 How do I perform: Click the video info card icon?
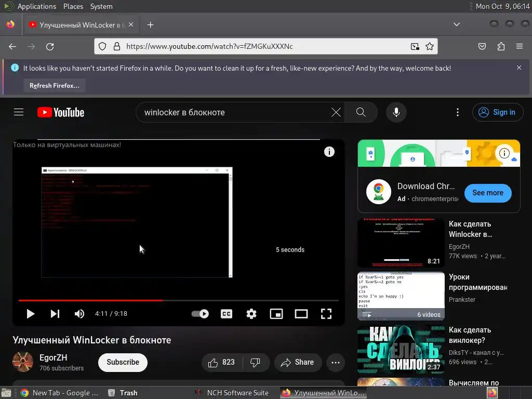coord(329,152)
